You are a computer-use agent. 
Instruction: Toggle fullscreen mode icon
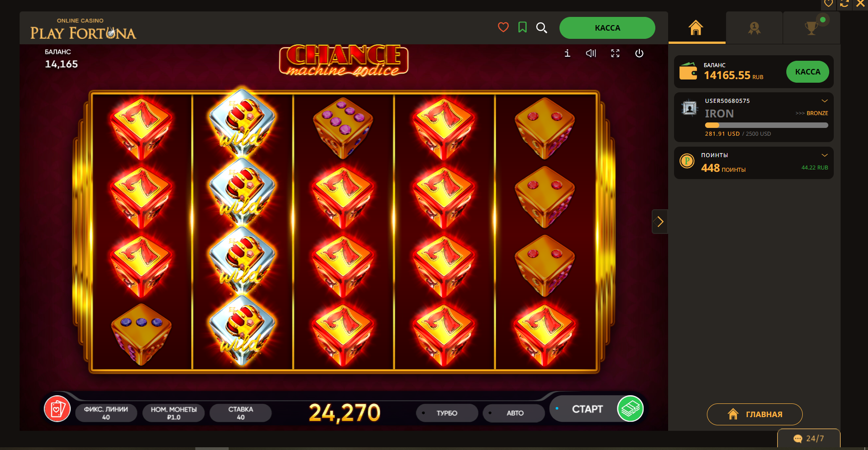615,53
